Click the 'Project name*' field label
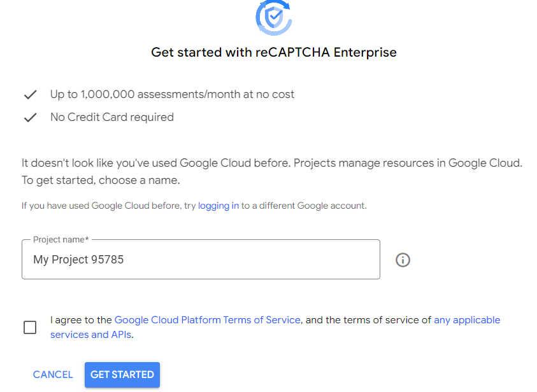This screenshot has height=392, width=537. pyautogui.click(x=61, y=240)
